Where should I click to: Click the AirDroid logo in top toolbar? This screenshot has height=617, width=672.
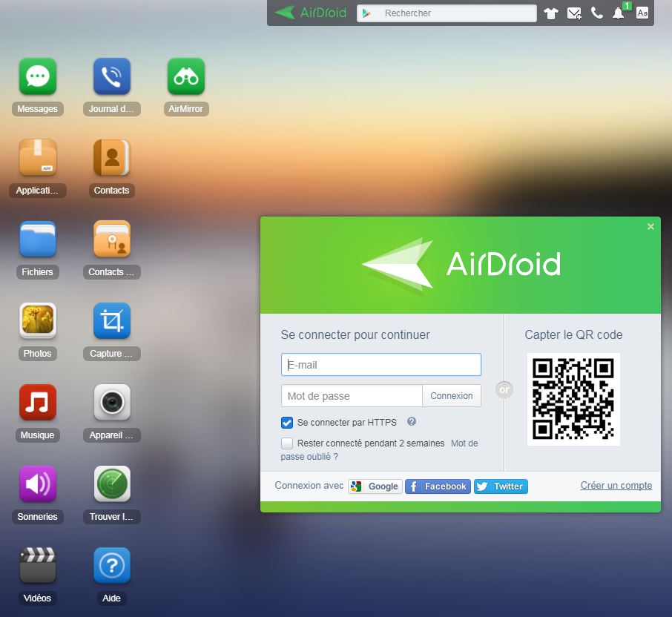310,13
